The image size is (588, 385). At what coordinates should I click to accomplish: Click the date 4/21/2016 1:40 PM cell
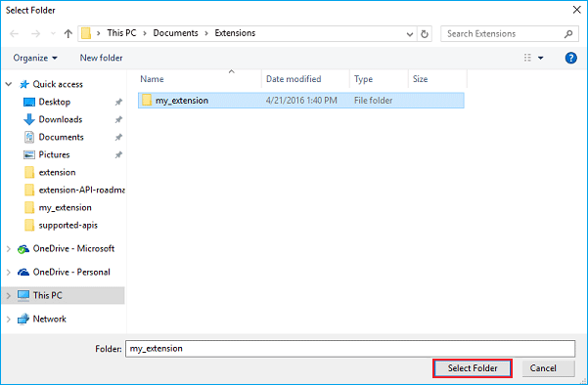pos(301,101)
